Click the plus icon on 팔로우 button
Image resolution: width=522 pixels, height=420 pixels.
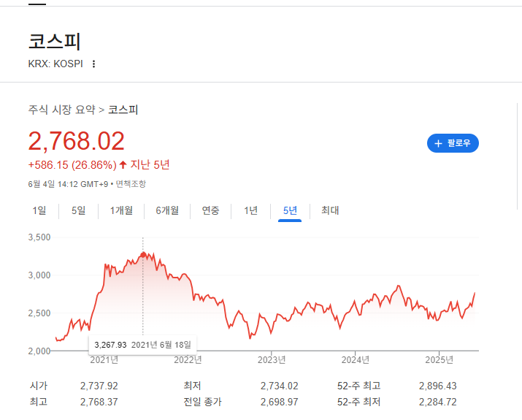coord(438,144)
